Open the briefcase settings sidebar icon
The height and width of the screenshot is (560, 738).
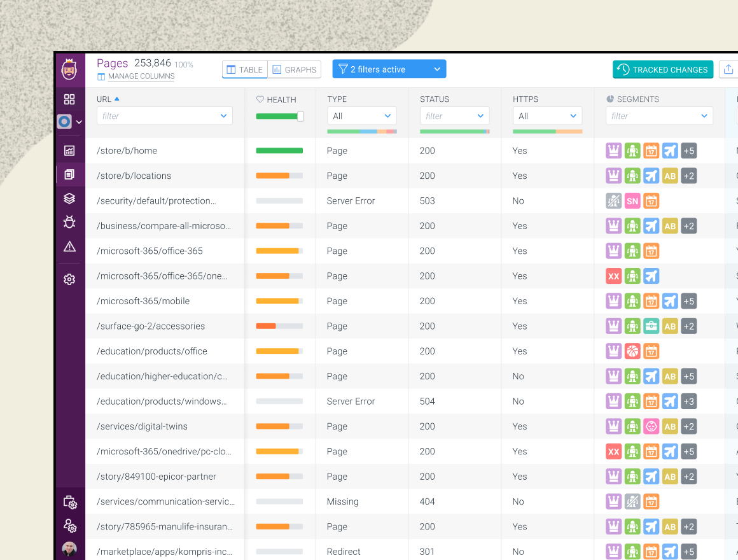pos(70,503)
